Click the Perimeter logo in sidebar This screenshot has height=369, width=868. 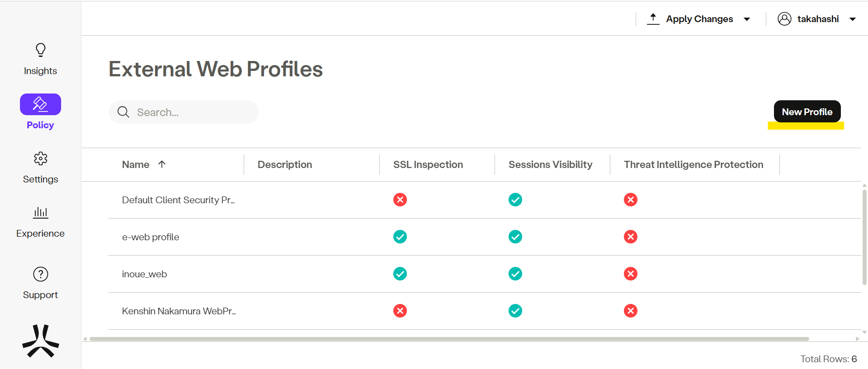pyautogui.click(x=41, y=341)
